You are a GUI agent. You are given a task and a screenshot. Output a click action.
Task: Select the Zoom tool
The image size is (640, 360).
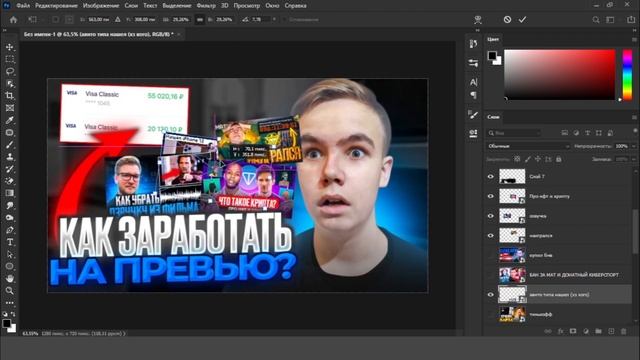10,291
